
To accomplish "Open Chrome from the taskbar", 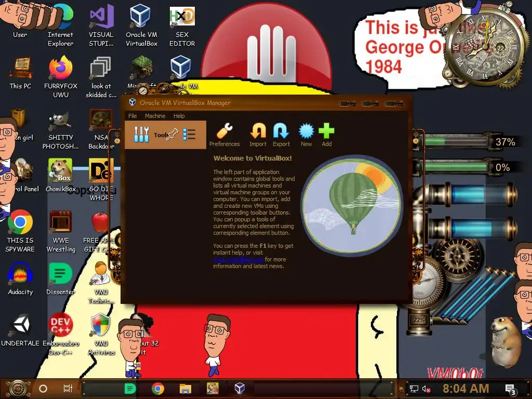I will [x=158, y=389].
